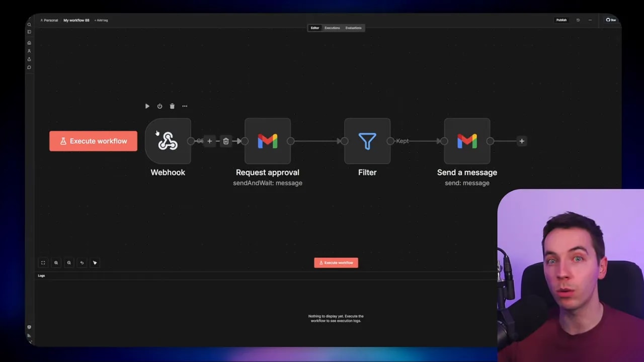Switch to the Executions tab
Screen dimensions: 644x362
tap(332, 28)
